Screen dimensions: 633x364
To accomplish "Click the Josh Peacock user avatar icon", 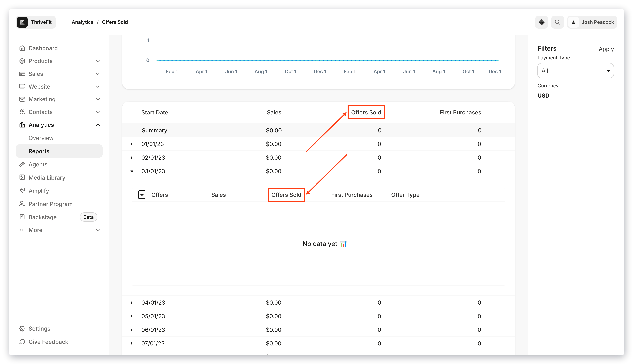I will click(x=573, y=22).
